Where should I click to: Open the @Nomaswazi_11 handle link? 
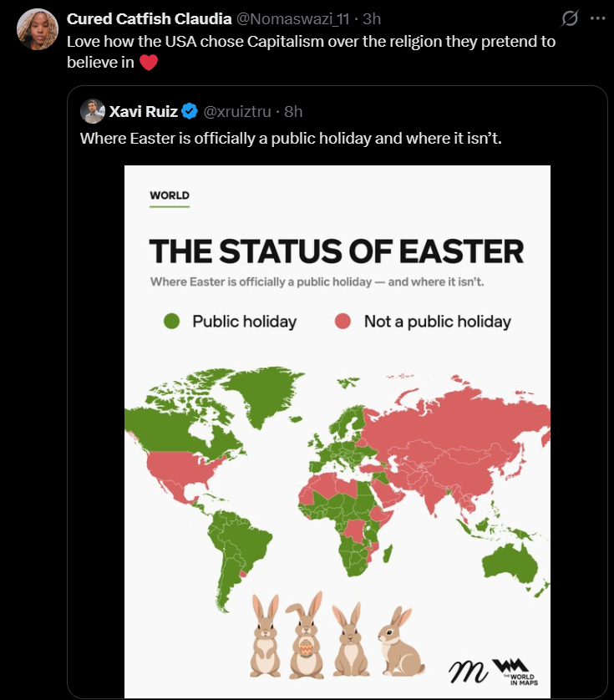click(292, 18)
